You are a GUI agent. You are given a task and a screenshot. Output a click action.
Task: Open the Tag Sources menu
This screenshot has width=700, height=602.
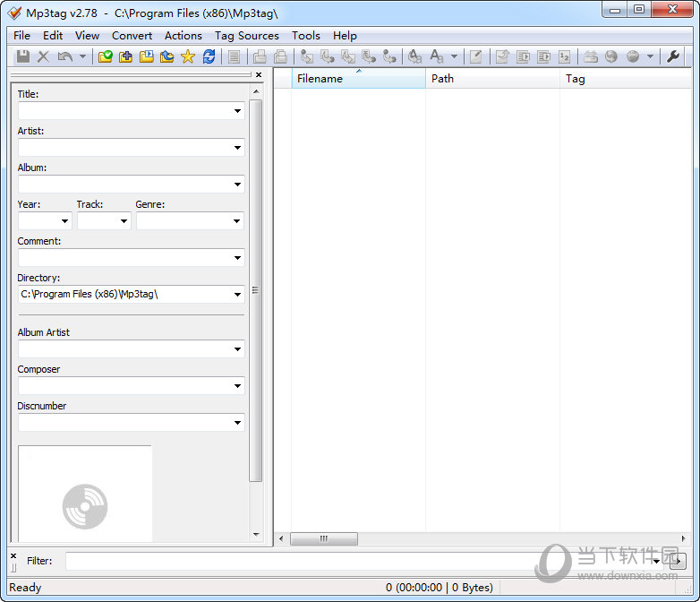(x=246, y=36)
